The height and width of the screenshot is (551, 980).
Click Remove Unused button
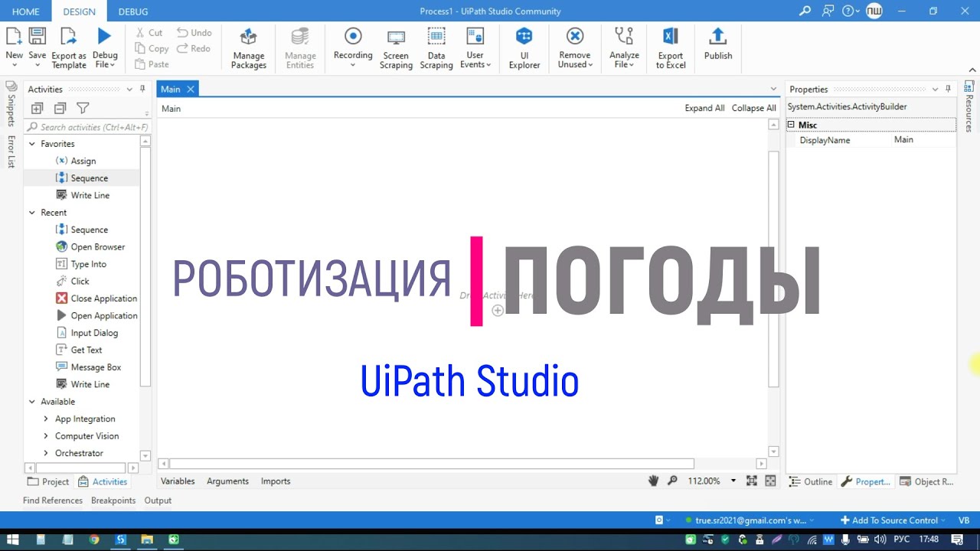click(x=575, y=48)
